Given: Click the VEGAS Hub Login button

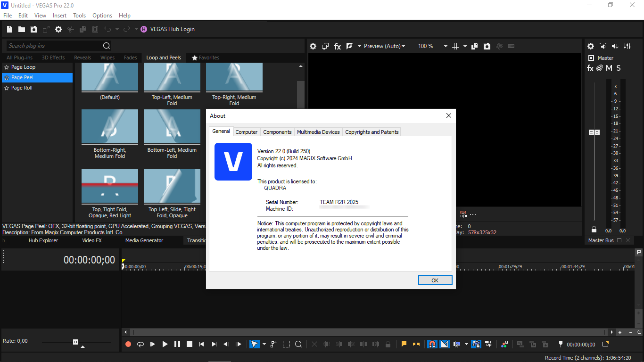Looking at the screenshot, I should (167, 29).
